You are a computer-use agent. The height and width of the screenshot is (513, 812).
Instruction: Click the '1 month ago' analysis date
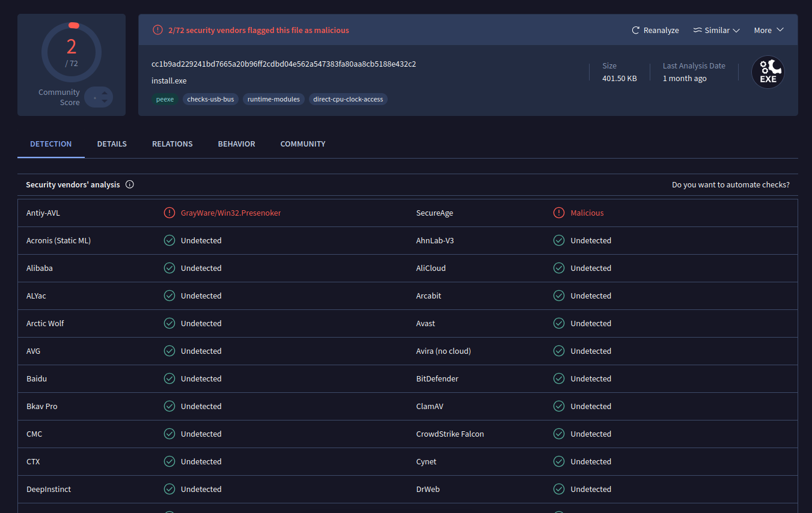[x=685, y=78]
